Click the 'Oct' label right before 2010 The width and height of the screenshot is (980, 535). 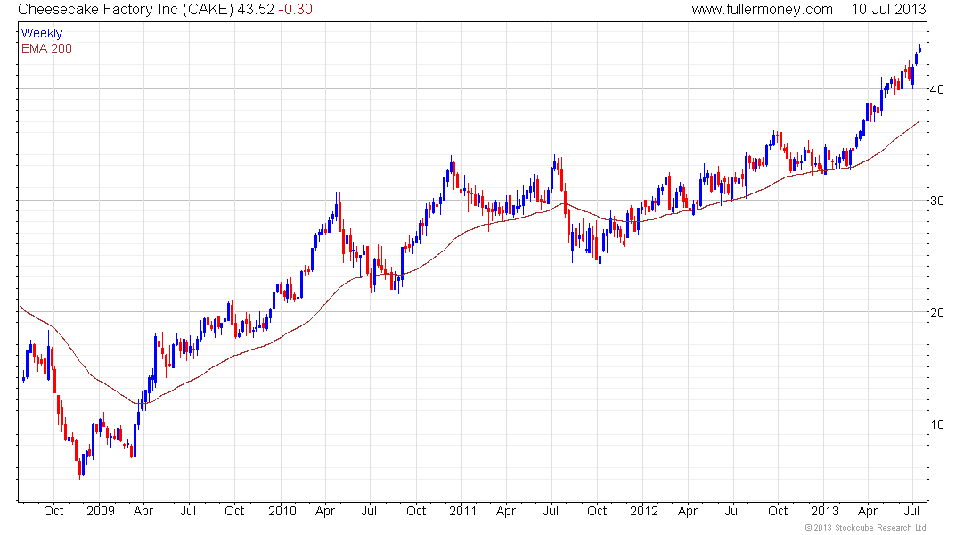(x=234, y=511)
